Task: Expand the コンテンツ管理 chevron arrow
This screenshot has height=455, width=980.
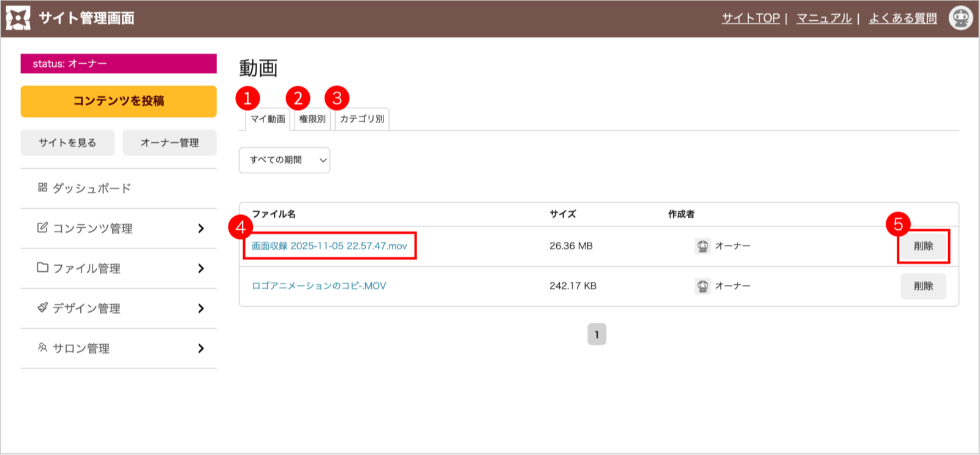Action: 201,228
